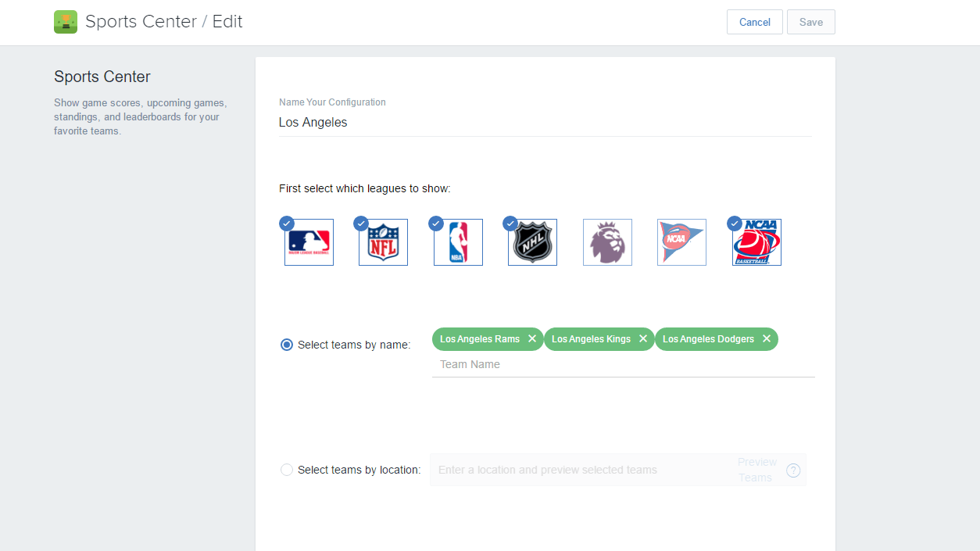Toggle the NHL league logo
This screenshot has width=980, height=551.
[532, 242]
